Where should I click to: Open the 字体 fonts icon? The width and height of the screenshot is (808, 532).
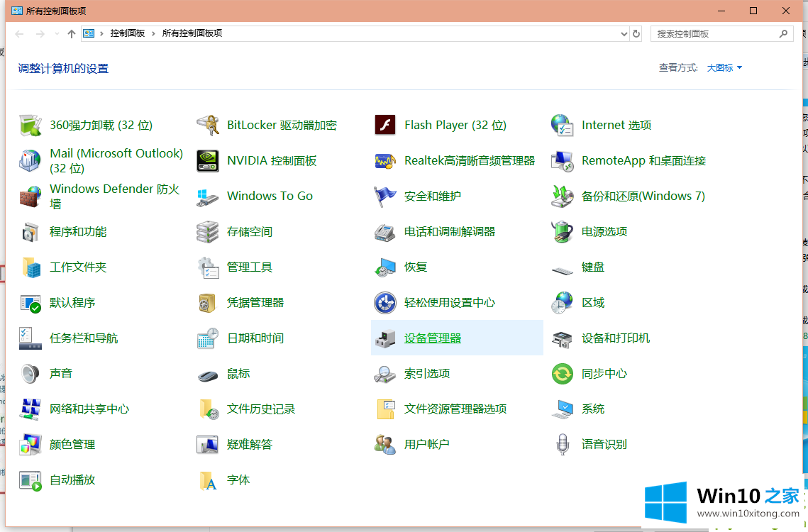pyautogui.click(x=208, y=480)
